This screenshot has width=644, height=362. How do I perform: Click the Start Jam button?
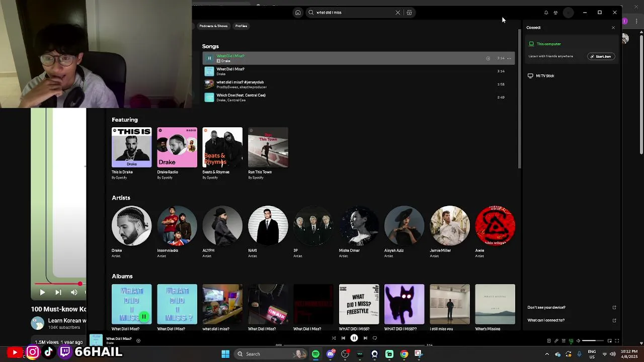pos(601,56)
